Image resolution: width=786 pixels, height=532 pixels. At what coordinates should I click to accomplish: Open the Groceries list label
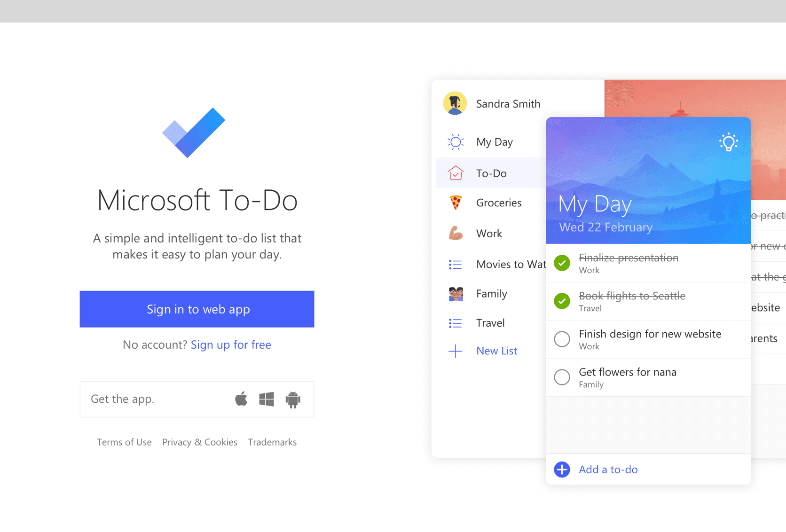point(499,203)
